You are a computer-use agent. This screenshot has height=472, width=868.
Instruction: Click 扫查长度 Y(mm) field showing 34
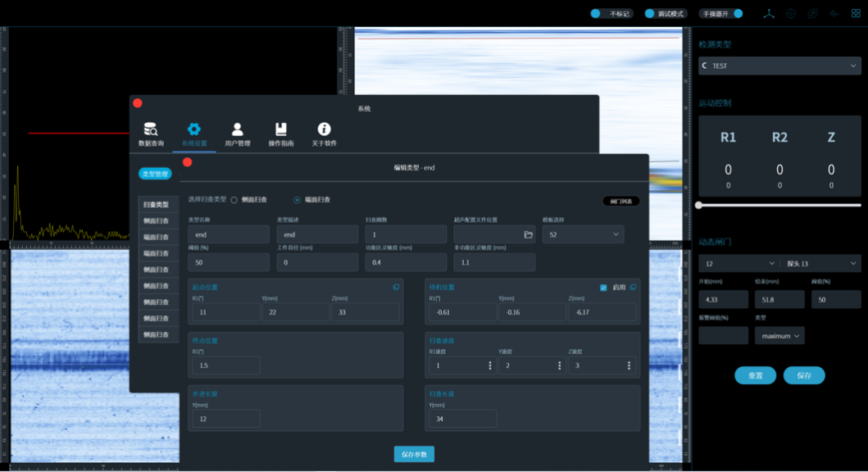pos(463,419)
